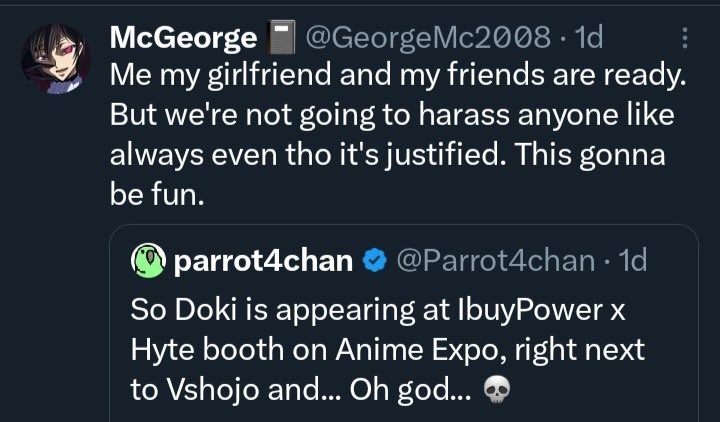Click the McGeorge display name
Viewport: 720px width, 422px height.
(183, 38)
